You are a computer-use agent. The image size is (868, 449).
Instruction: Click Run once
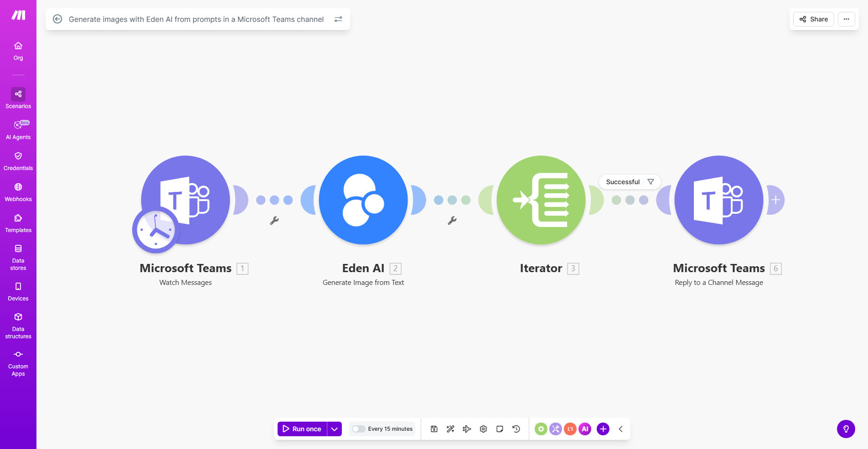coord(302,429)
